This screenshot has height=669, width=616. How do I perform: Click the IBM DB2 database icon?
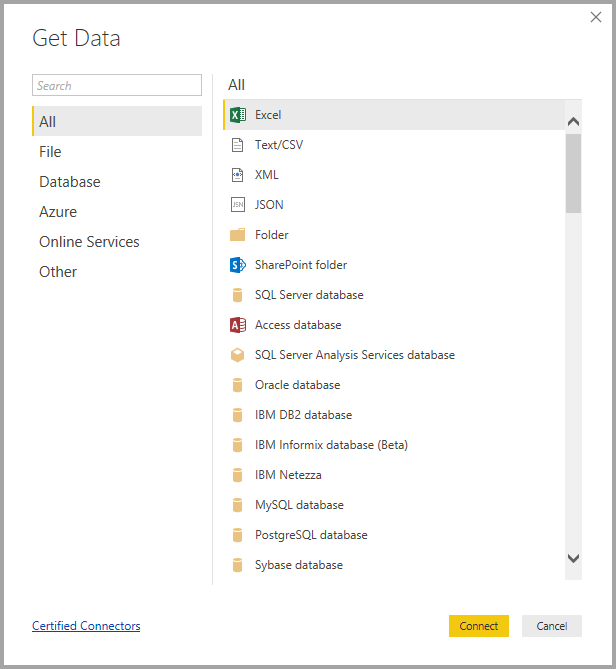click(238, 415)
